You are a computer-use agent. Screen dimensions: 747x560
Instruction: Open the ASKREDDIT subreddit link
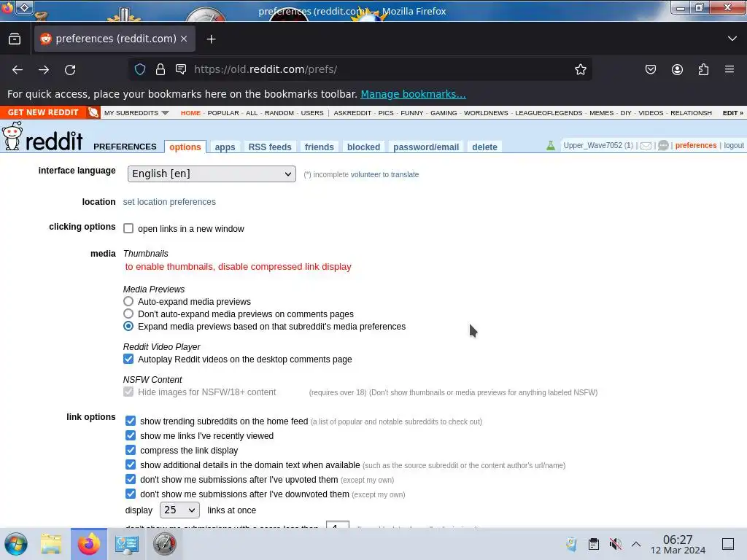point(352,113)
